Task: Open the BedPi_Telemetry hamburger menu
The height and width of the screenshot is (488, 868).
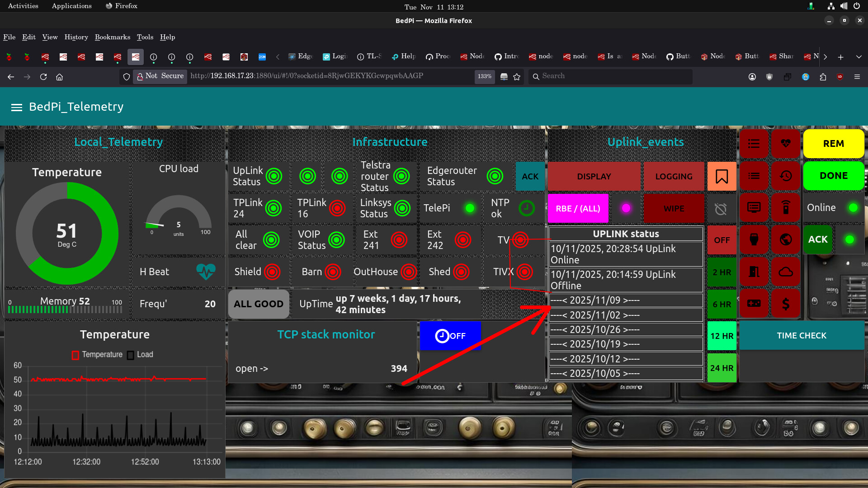Action: (17, 107)
